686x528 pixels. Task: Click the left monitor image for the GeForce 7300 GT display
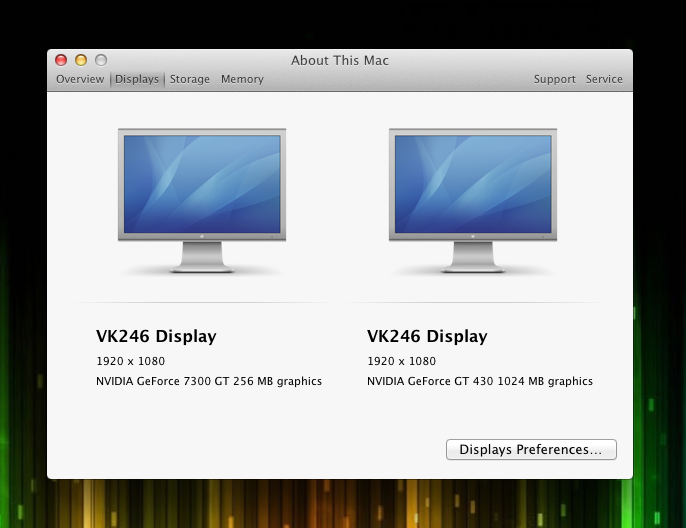(x=202, y=200)
